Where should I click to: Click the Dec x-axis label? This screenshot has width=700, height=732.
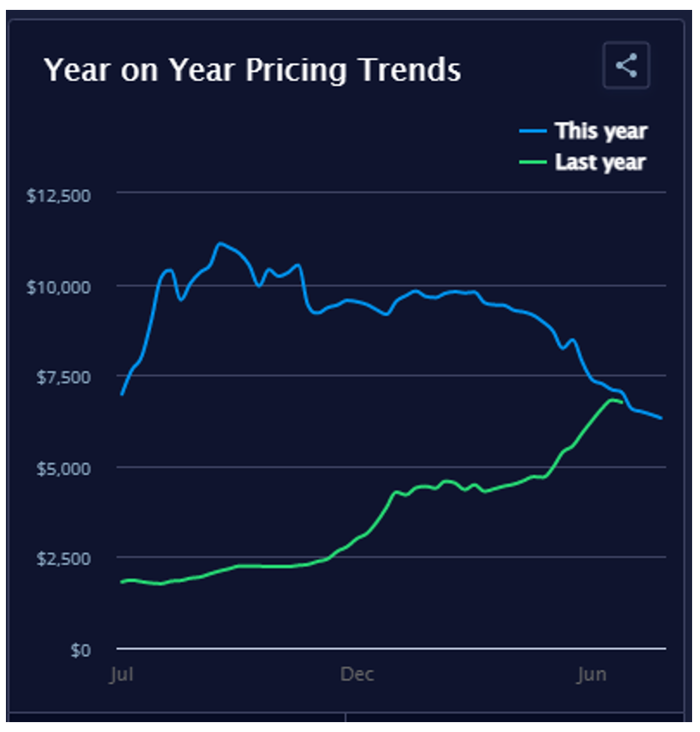coord(357,675)
